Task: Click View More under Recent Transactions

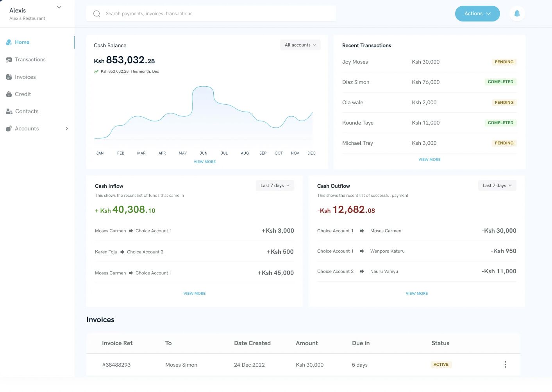Action: pyautogui.click(x=429, y=159)
